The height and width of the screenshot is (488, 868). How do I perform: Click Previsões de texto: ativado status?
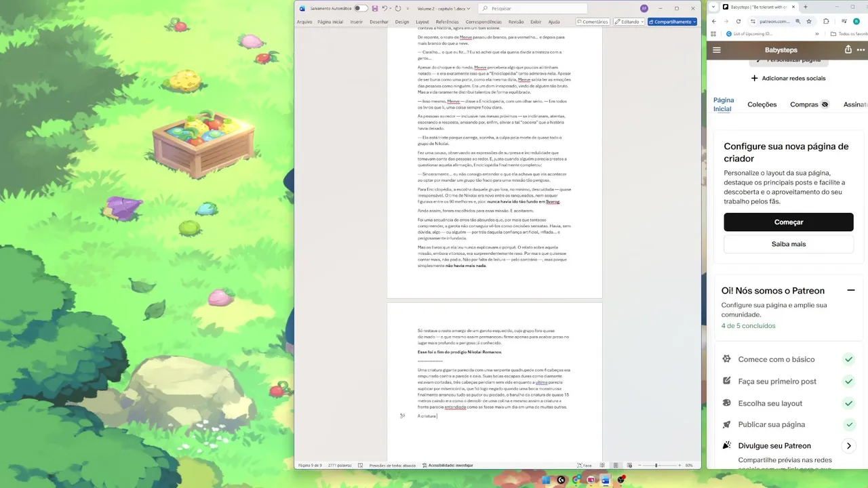point(392,466)
